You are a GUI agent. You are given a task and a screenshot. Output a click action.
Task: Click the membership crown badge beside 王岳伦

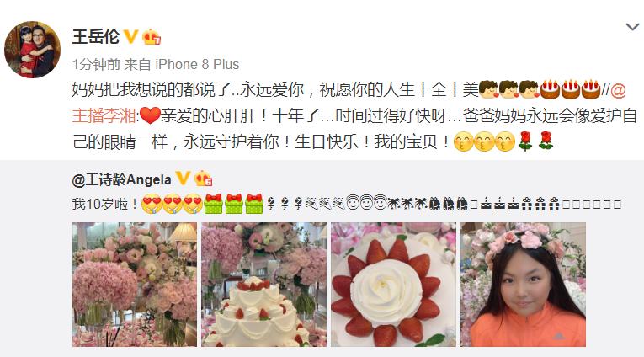[152, 37]
